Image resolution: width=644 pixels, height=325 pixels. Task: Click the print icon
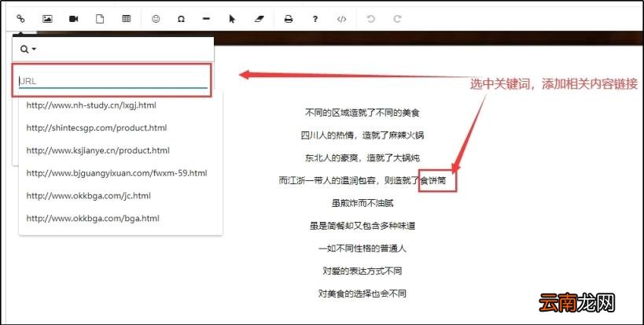pos(289,19)
